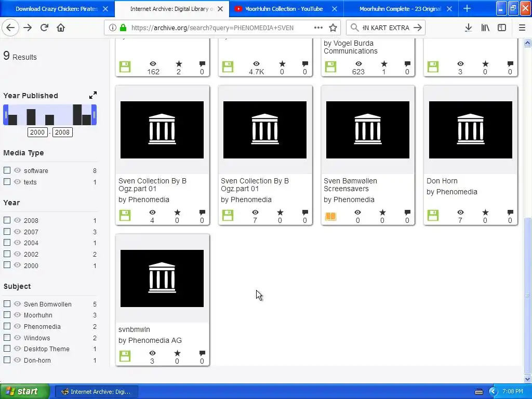The width and height of the screenshot is (532, 399).
Task: Select the Moorhuhn subject checkbox
Action: pos(7,314)
